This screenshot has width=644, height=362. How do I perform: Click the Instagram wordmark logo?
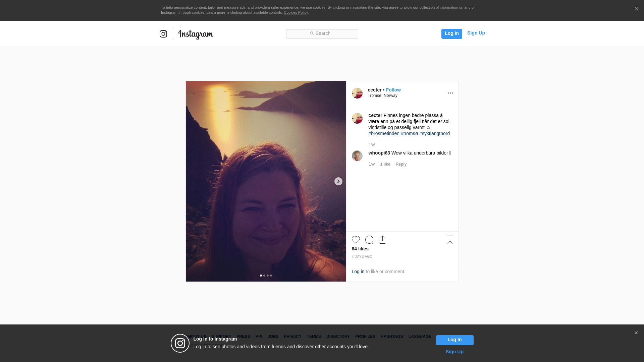(196, 34)
